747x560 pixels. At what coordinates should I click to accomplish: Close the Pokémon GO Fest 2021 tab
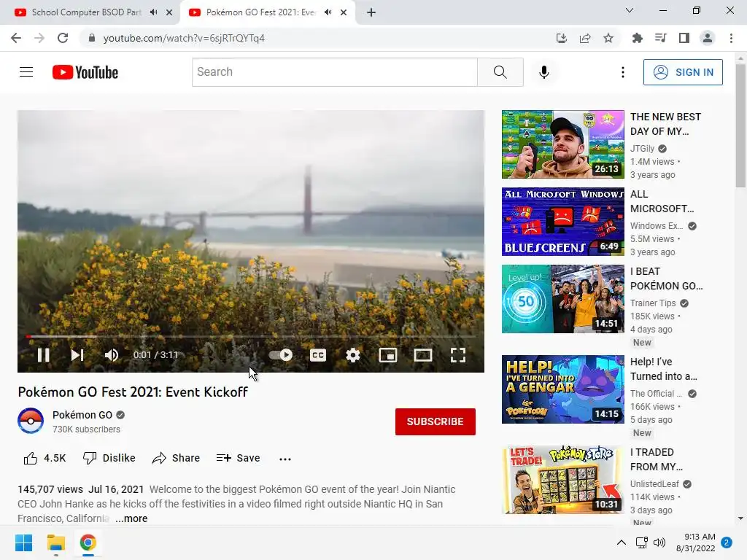click(344, 12)
